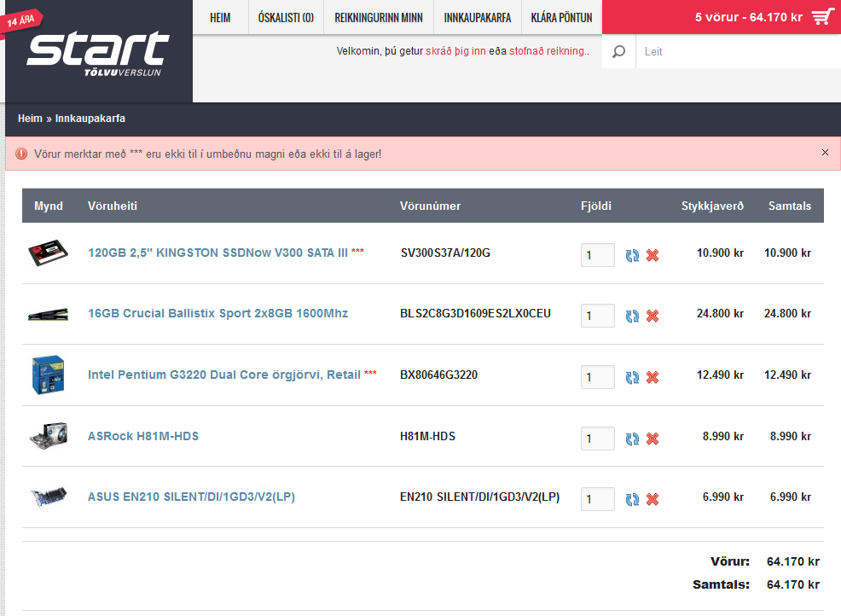Viewport: 841px width, 616px height.
Task: Select Klára pöntun in top menu
Action: [561, 18]
